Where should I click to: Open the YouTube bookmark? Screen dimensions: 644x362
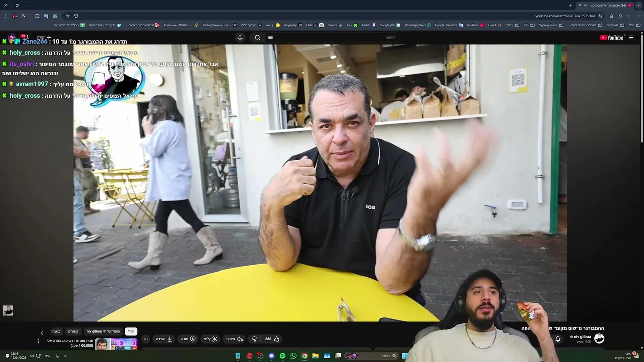pyautogui.click(x=475, y=25)
